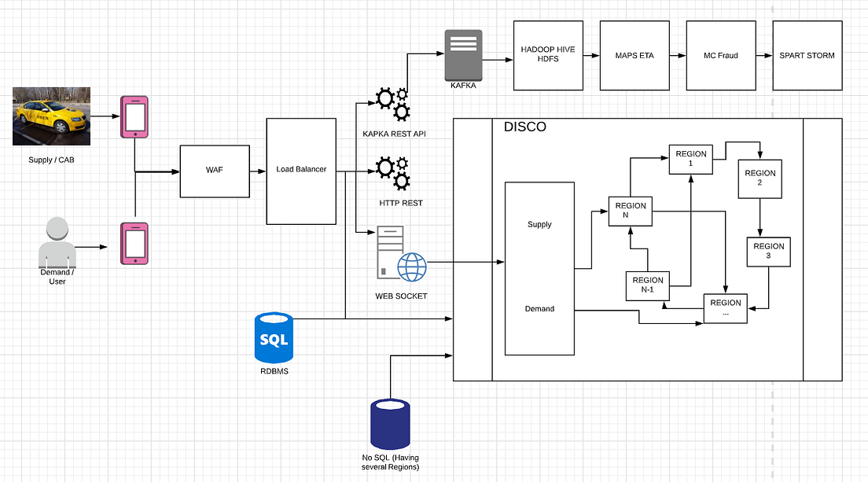Viewport: 868px width, 482px height.
Task: Click the WAF rectangle
Action: tap(214, 171)
